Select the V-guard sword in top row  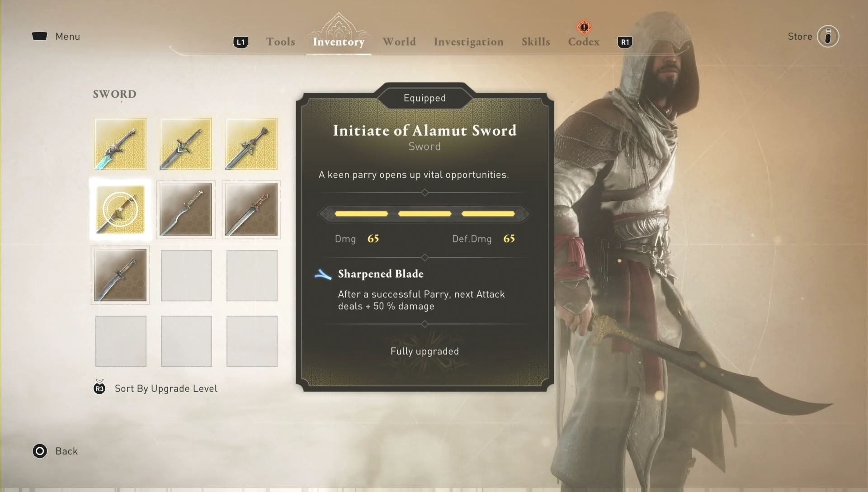click(x=186, y=144)
